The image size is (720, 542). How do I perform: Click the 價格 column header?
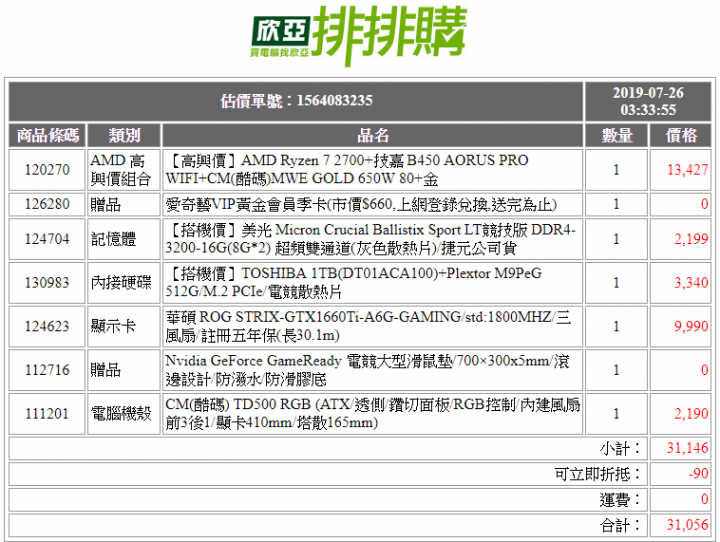pyautogui.click(x=681, y=136)
